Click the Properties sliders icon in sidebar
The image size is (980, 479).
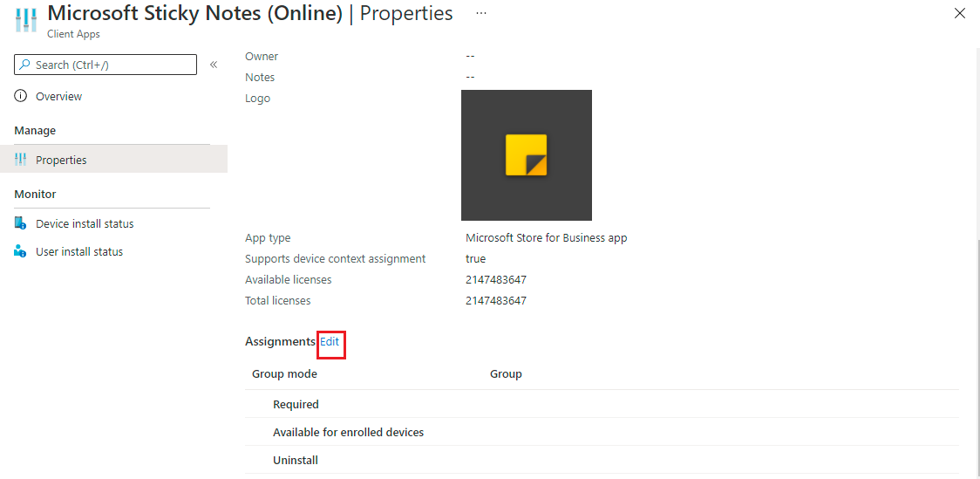pos(21,160)
